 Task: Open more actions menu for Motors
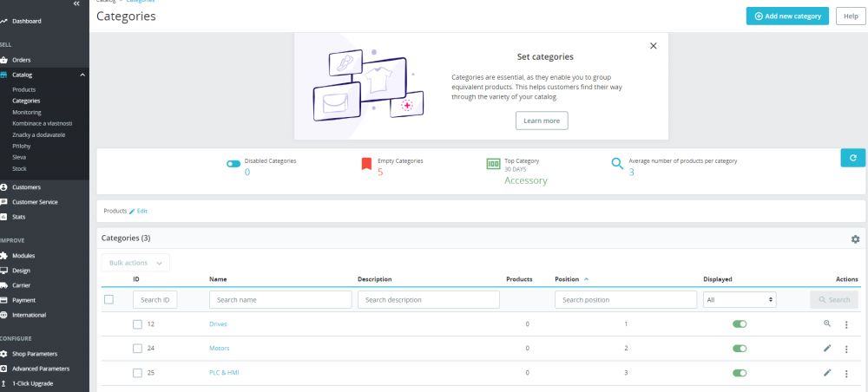[x=846, y=349]
